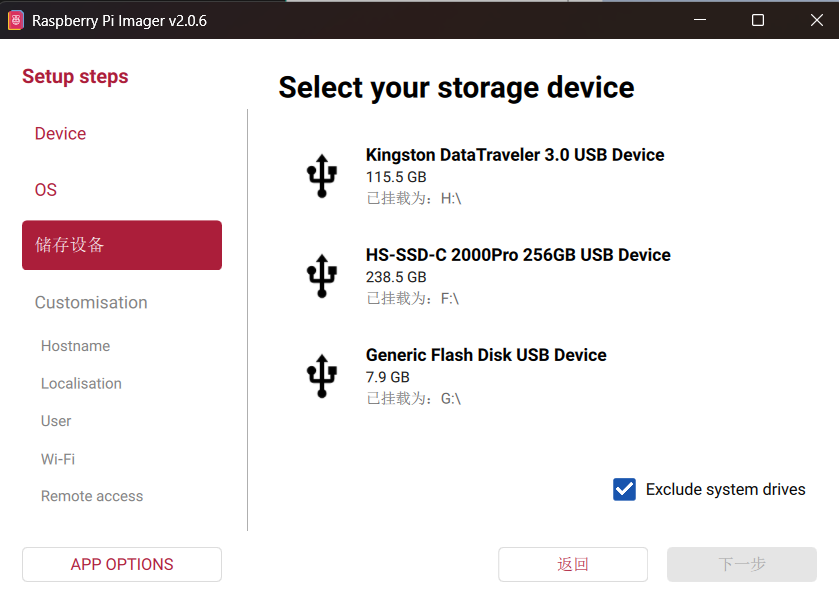Click the Kingston DataTraveler USB icon

[321, 176]
